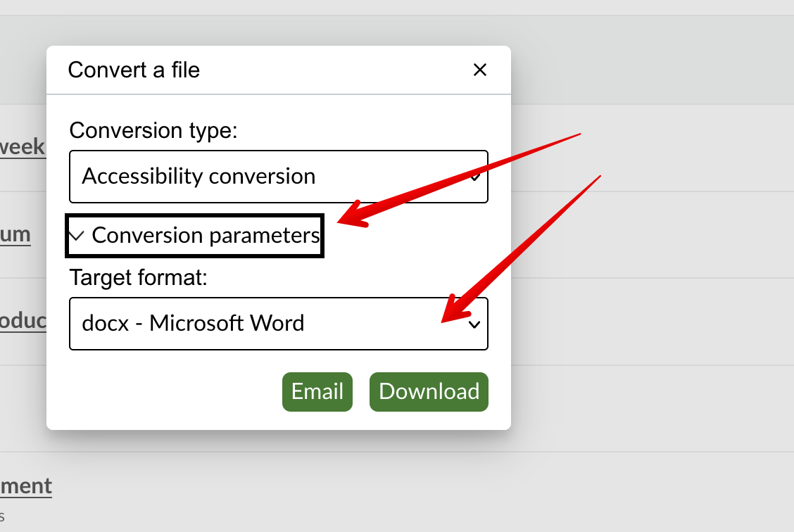Open the background link ending in "oduc"
The height and width of the screenshot is (532, 794).
tap(23, 321)
